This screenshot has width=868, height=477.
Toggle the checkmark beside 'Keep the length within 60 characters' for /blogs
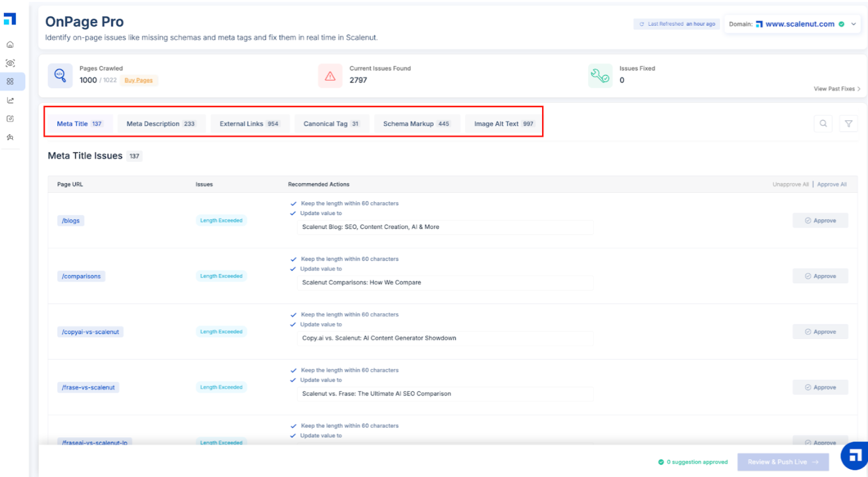pyautogui.click(x=293, y=204)
